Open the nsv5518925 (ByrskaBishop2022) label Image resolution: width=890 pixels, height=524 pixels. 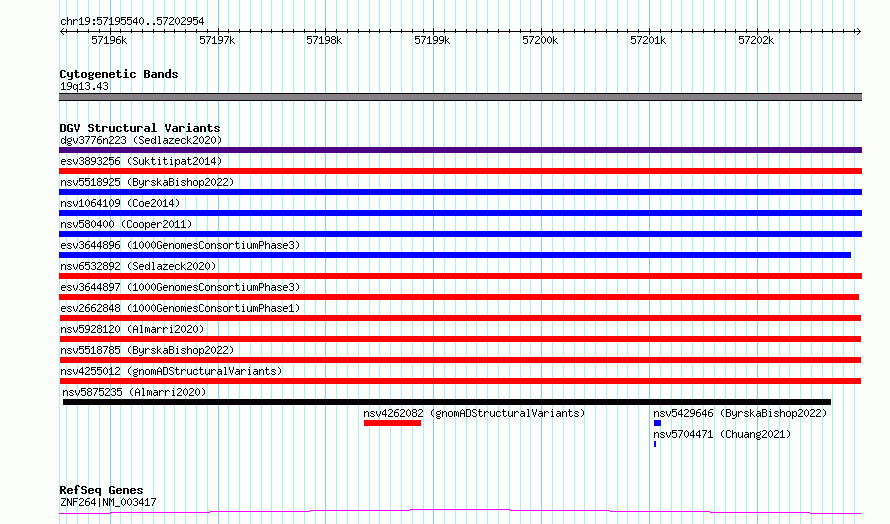[147, 182]
